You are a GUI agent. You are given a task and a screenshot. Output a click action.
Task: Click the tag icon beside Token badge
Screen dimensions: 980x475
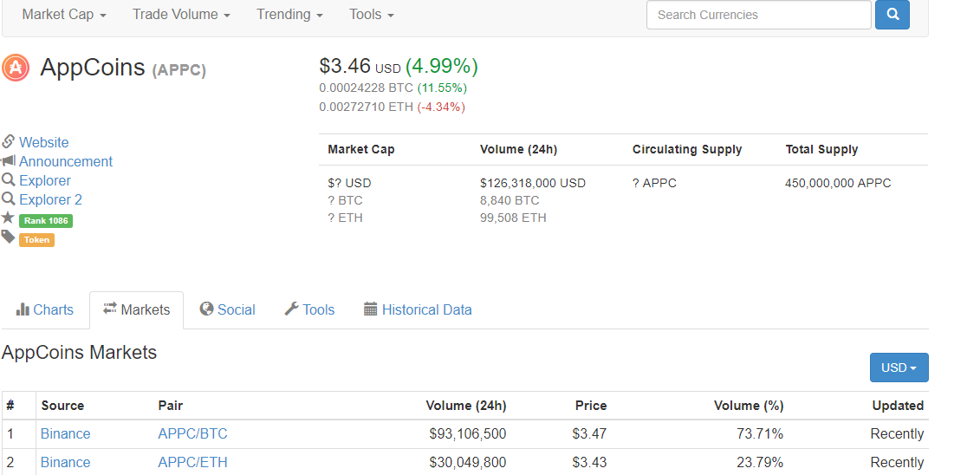point(9,237)
